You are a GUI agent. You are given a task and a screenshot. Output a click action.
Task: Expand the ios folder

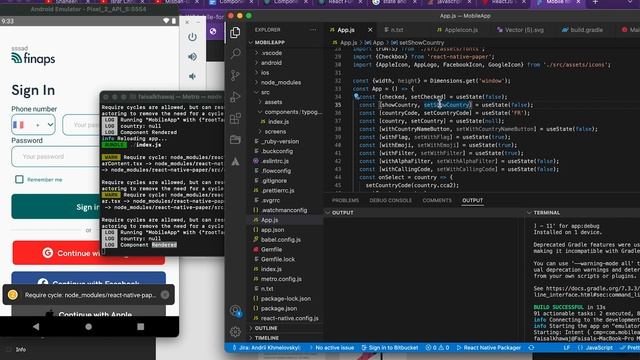(265, 73)
